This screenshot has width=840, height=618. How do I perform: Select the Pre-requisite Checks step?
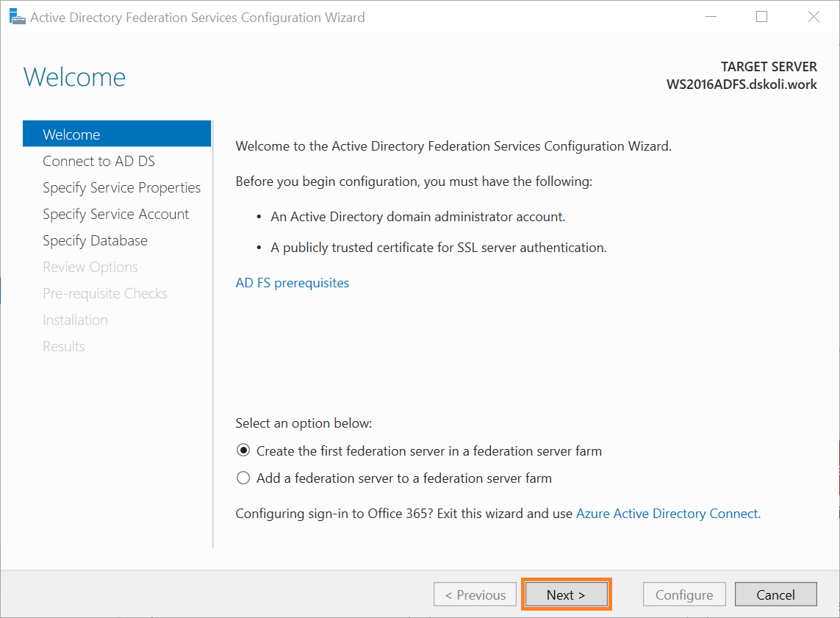[x=105, y=293]
